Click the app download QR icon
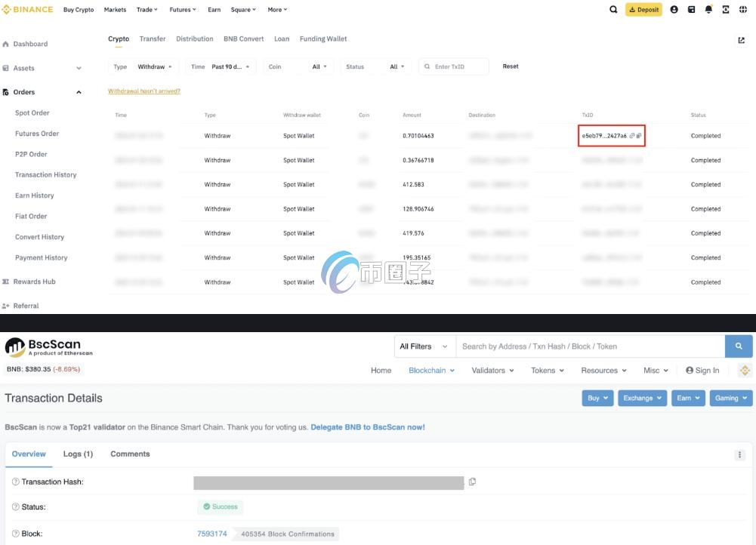 tap(726, 10)
